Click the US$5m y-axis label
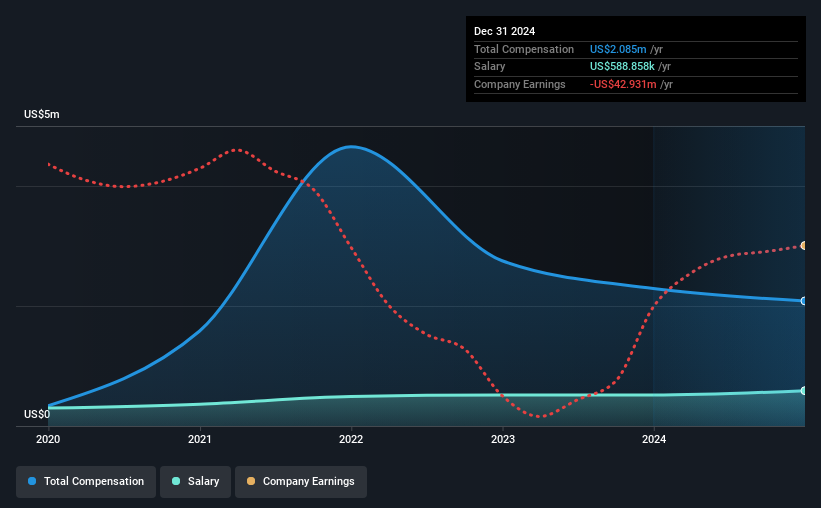This screenshot has width=821, height=508. pyautogui.click(x=41, y=114)
